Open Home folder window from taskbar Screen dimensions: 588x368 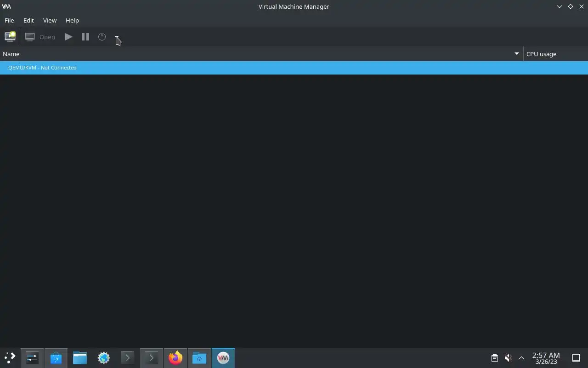199,358
